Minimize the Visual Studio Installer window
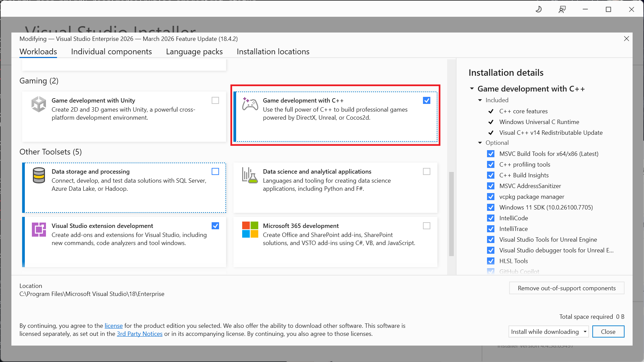644x362 pixels. click(585, 9)
